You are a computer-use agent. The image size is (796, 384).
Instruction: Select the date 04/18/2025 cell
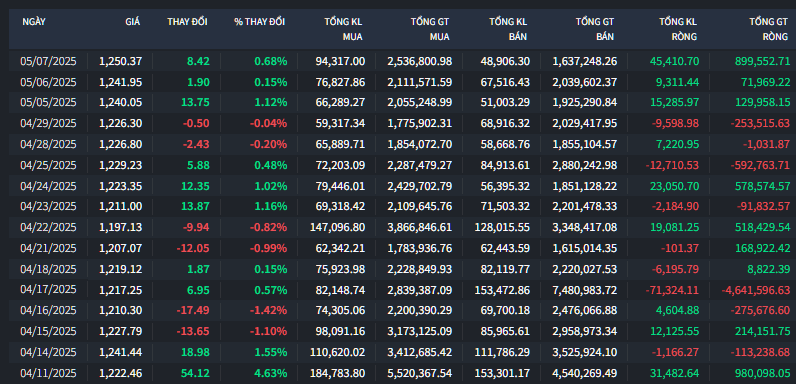[x=48, y=269]
